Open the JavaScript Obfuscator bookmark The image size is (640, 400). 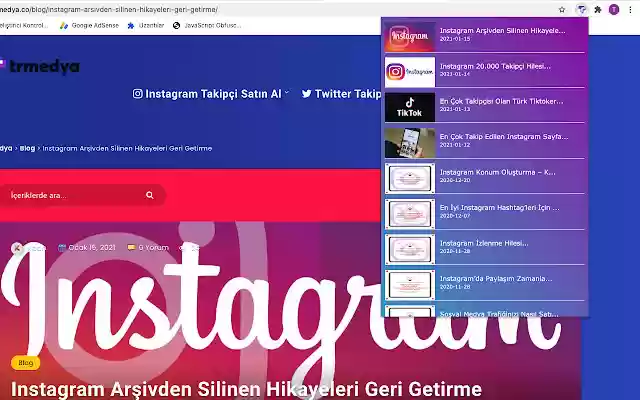click(207, 25)
